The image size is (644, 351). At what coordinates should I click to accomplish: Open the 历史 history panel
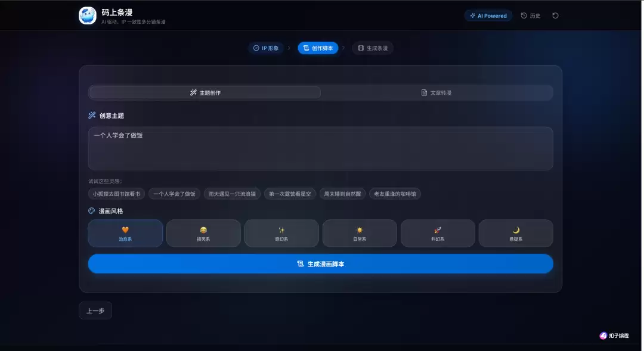530,15
